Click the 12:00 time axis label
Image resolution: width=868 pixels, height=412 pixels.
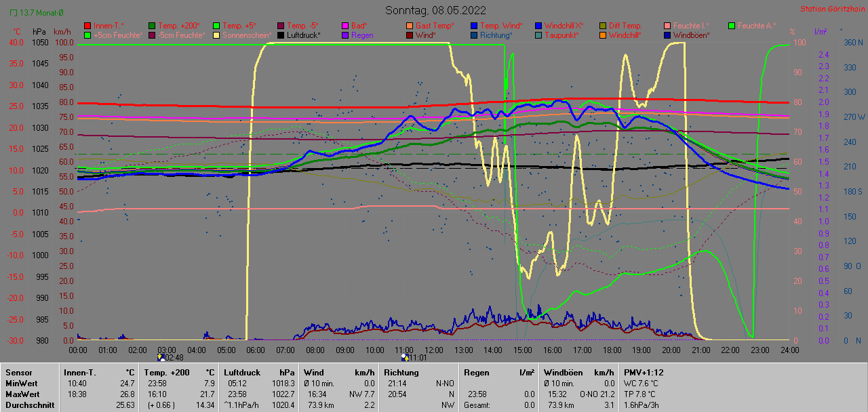tap(434, 350)
